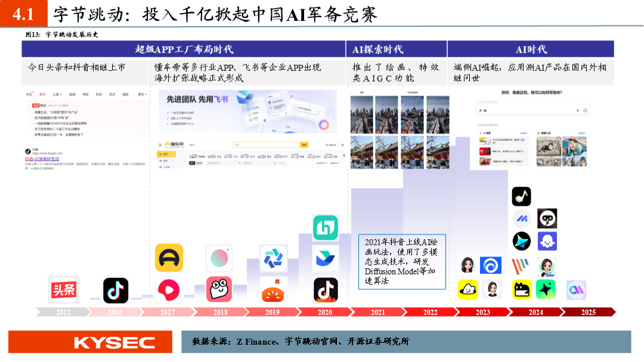644x362 pixels.
Task: Click the Douyin icon with orange flame
Action: (326, 290)
